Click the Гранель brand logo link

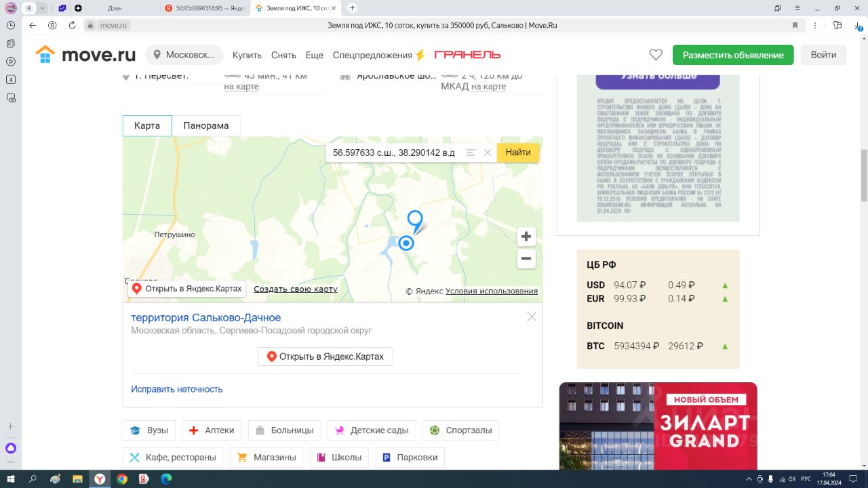[467, 55]
